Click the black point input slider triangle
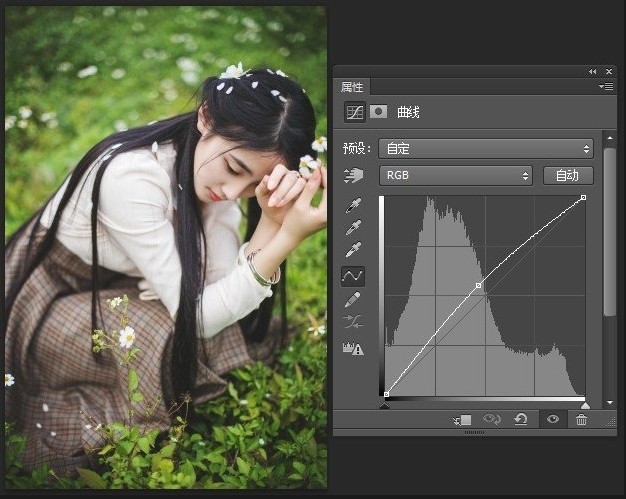Screen dimensions: 626x499 coord(384,405)
